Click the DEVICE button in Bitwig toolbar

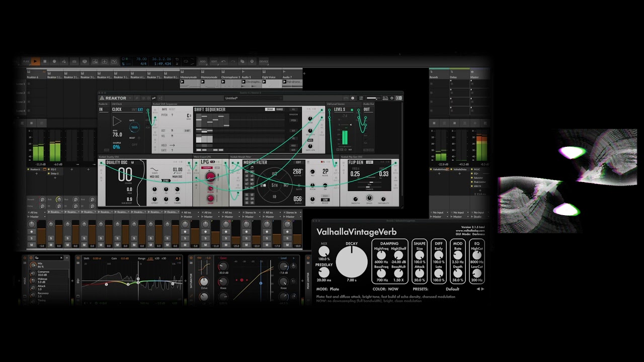click(x=264, y=61)
